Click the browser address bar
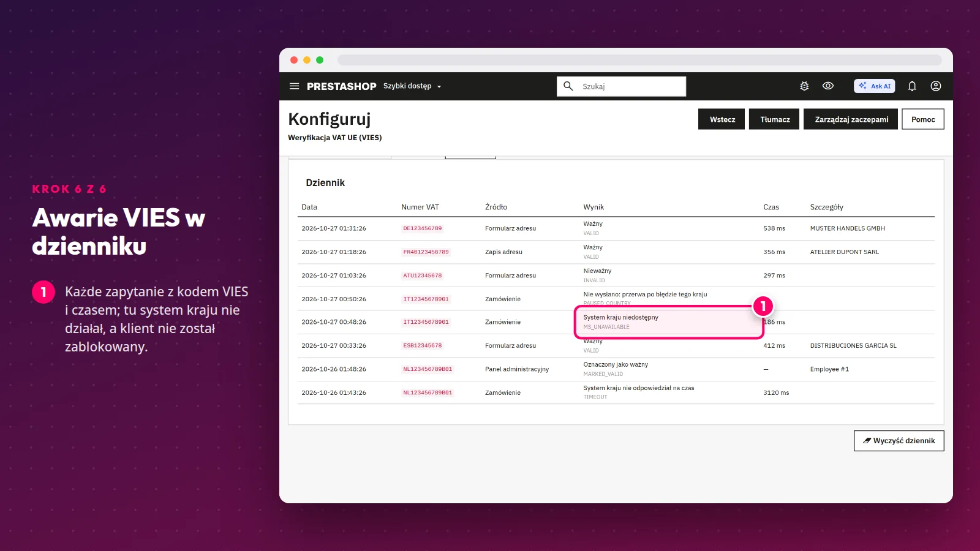 639,60
